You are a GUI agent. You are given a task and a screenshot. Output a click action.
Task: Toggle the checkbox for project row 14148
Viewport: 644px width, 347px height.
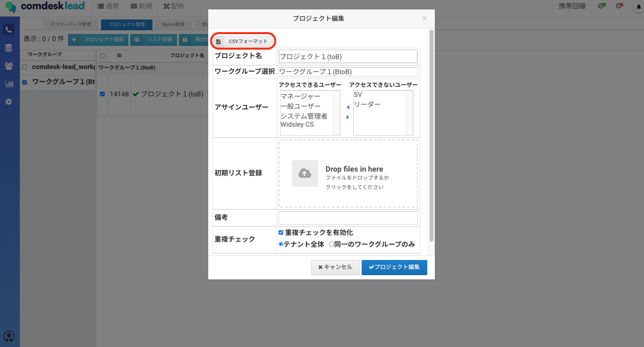tap(102, 94)
